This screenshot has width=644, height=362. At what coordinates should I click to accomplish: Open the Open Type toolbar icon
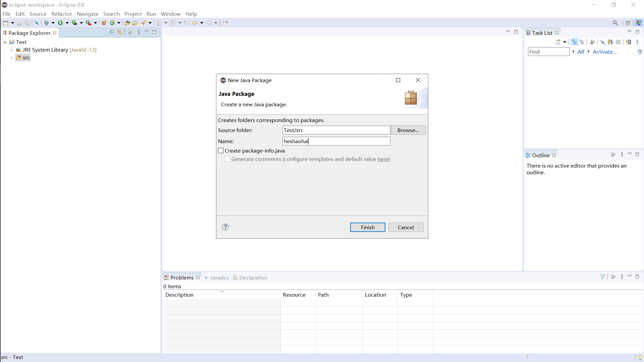pos(127,23)
